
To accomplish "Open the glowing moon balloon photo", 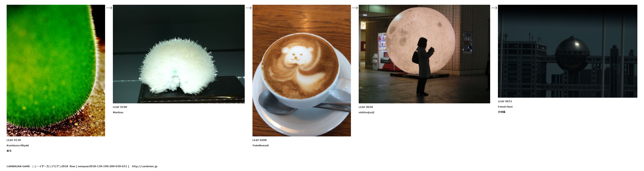I will [424, 54].
